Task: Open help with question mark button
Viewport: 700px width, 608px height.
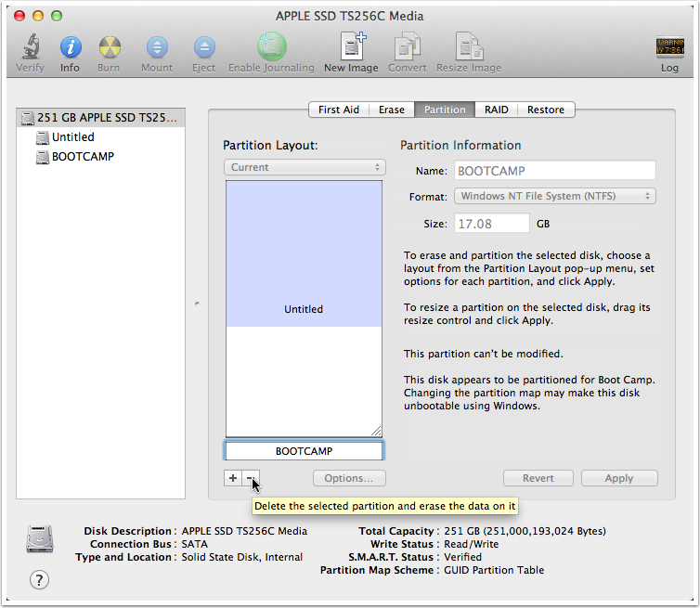Action: click(39, 580)
